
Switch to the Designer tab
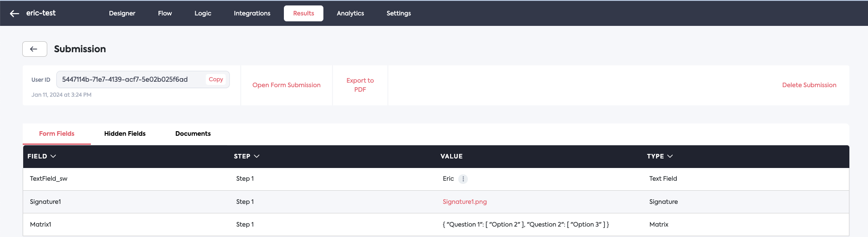(122, 14)
